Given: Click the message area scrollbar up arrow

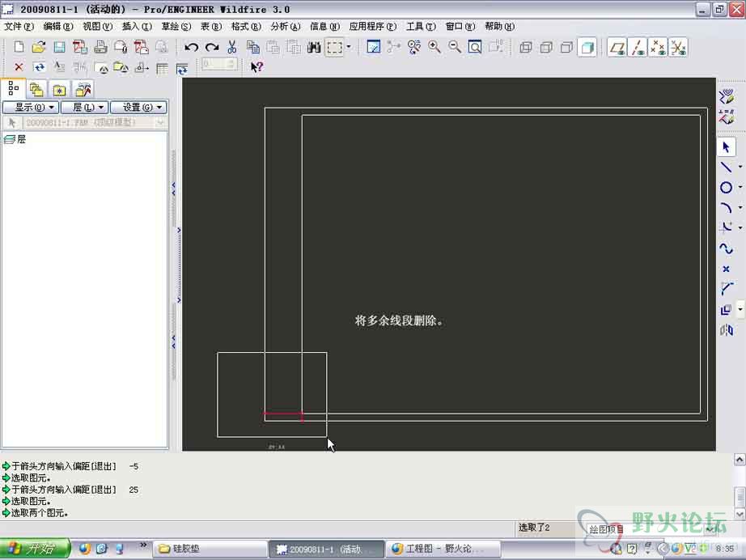Looking at the screenshot, I should pos(740,459).
